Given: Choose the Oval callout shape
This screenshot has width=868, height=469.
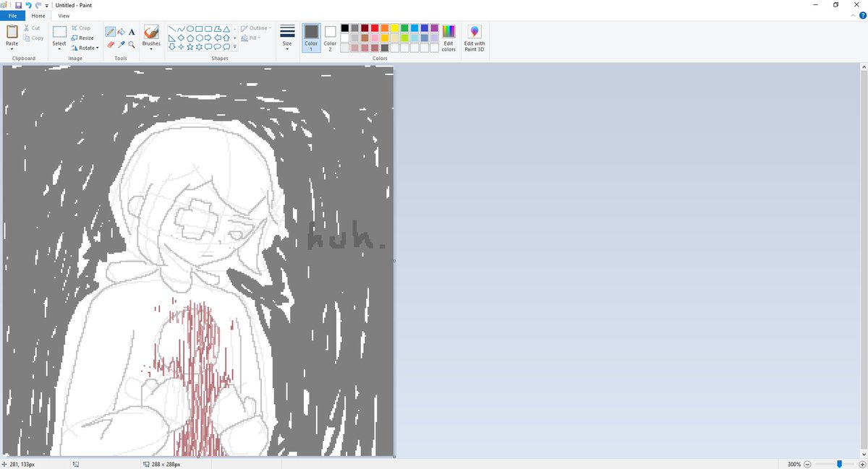Looking at the screenshot, I should click(218, 47).
